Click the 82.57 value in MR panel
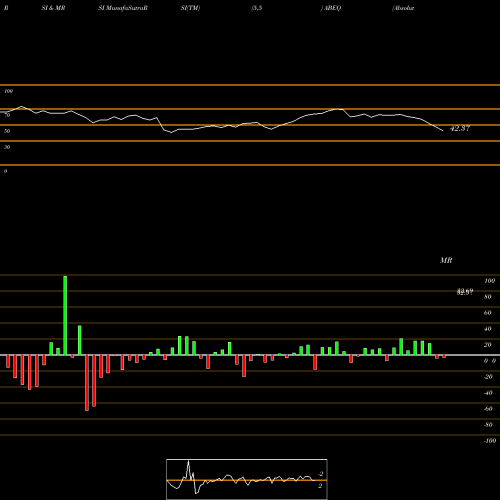Image resolution: width=500 pixels, height=500 pixels. pos(465,292)
